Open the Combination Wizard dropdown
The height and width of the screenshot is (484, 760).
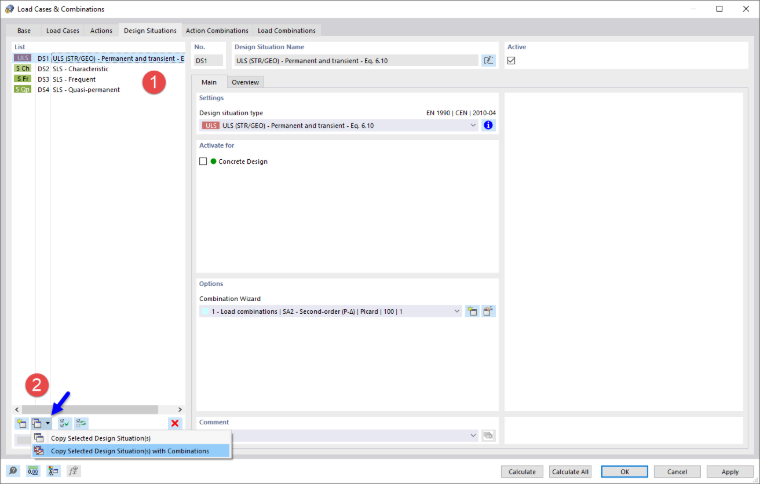[457, 311]
